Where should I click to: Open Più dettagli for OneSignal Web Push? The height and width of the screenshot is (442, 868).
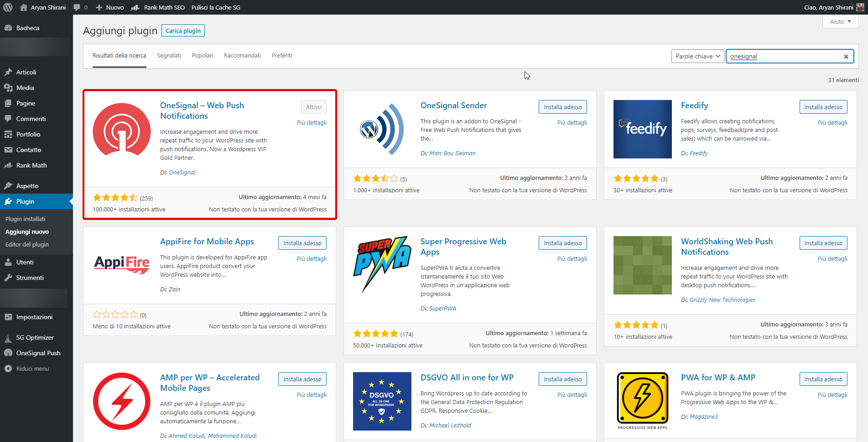click(312, 122)
